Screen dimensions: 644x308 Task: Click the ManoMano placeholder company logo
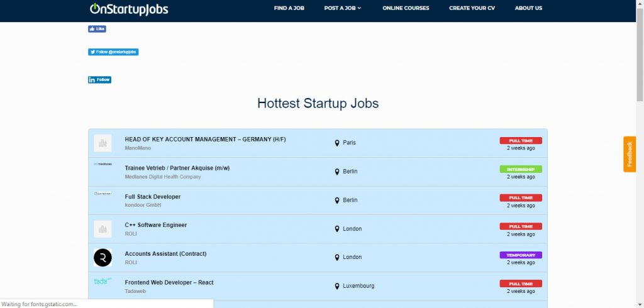pyautogui.click(x=103, y=143)
